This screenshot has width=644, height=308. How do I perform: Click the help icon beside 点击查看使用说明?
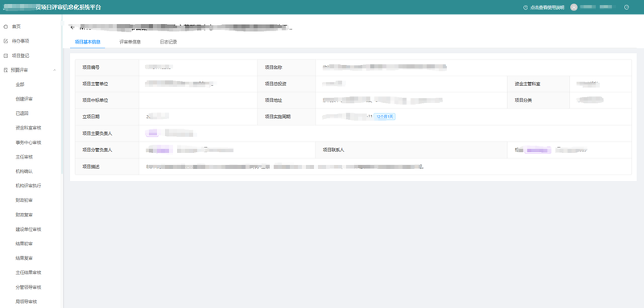click(526, 7)
